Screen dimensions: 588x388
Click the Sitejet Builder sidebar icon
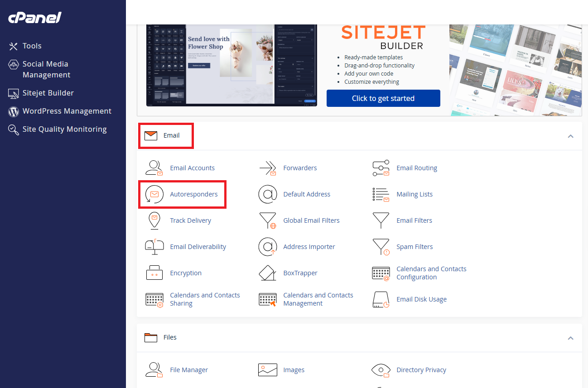tap(14, 93)
